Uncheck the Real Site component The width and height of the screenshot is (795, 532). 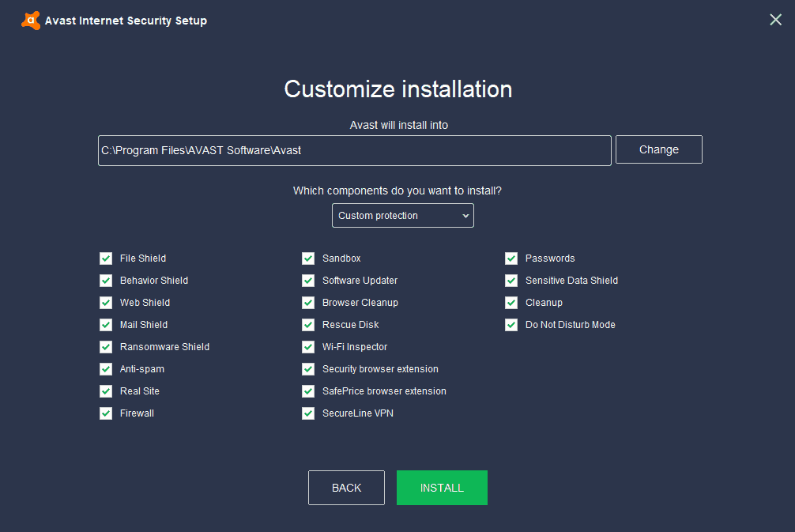pyautogui.click(x=106, y=391)
